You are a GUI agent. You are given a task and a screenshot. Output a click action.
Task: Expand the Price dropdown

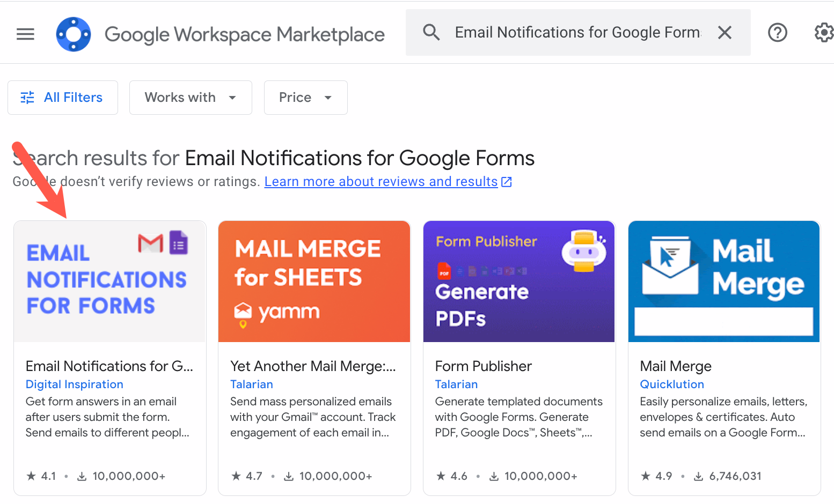tap(305, 97)
